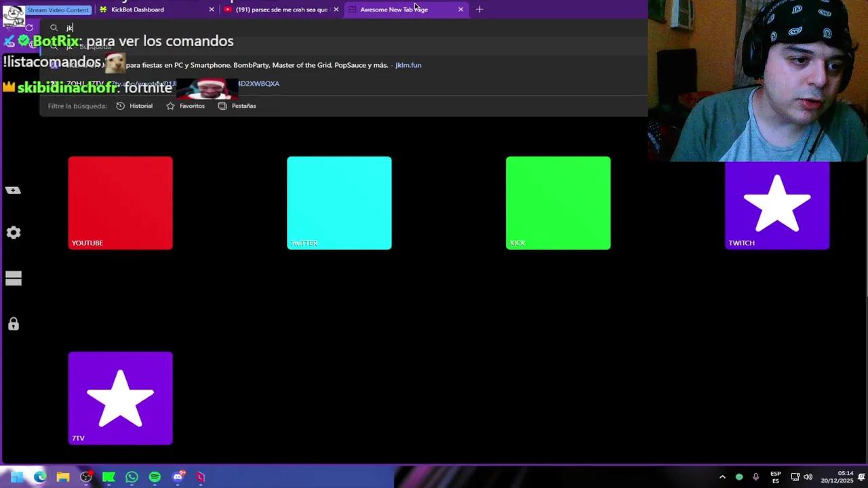Open the purple 7TV tile
This screenshot has height=488, width=868.
point(120,398)
